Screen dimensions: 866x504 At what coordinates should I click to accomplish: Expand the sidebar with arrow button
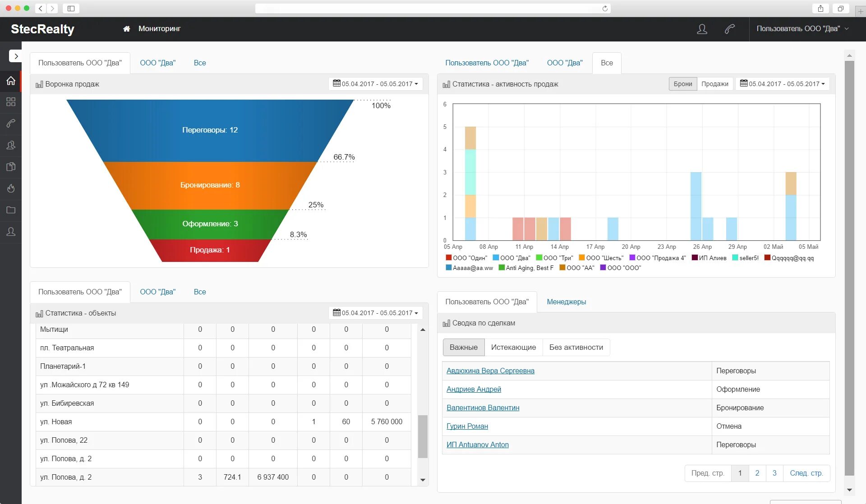pos(15,56)
